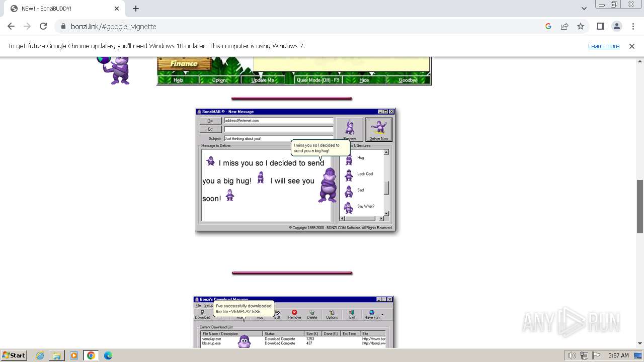Reload the current page
This screenshot has width=644, height=362.
click(43, 26)
